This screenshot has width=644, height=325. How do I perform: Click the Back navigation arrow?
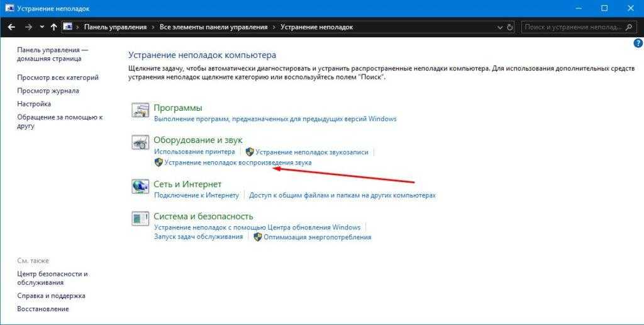11,27
